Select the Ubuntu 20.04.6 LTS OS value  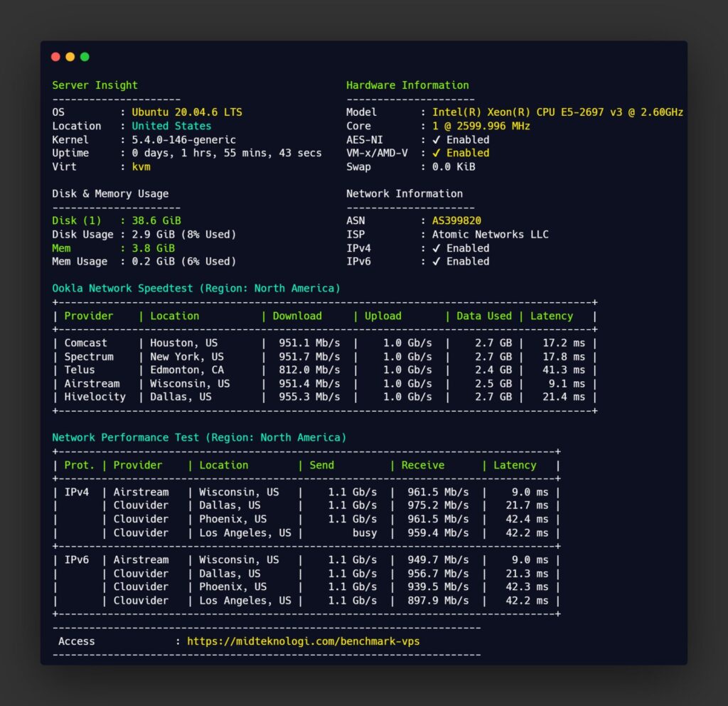[x=187, y=112]
